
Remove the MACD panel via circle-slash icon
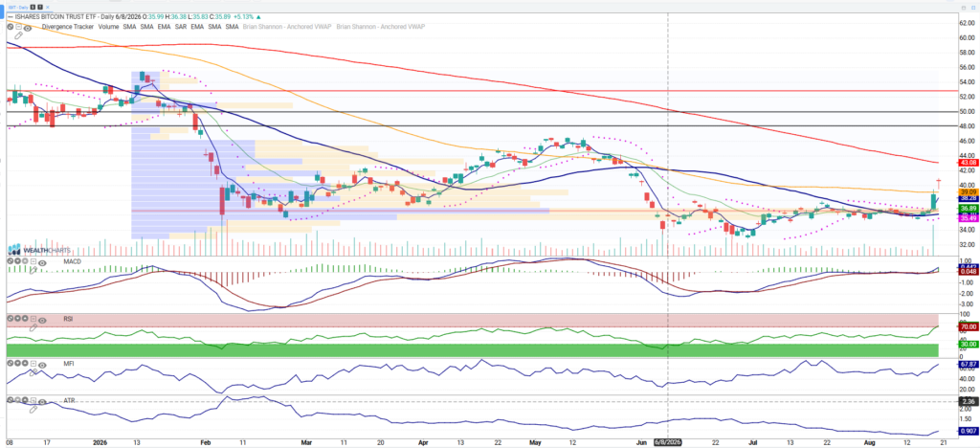click(x=10, y=261)
